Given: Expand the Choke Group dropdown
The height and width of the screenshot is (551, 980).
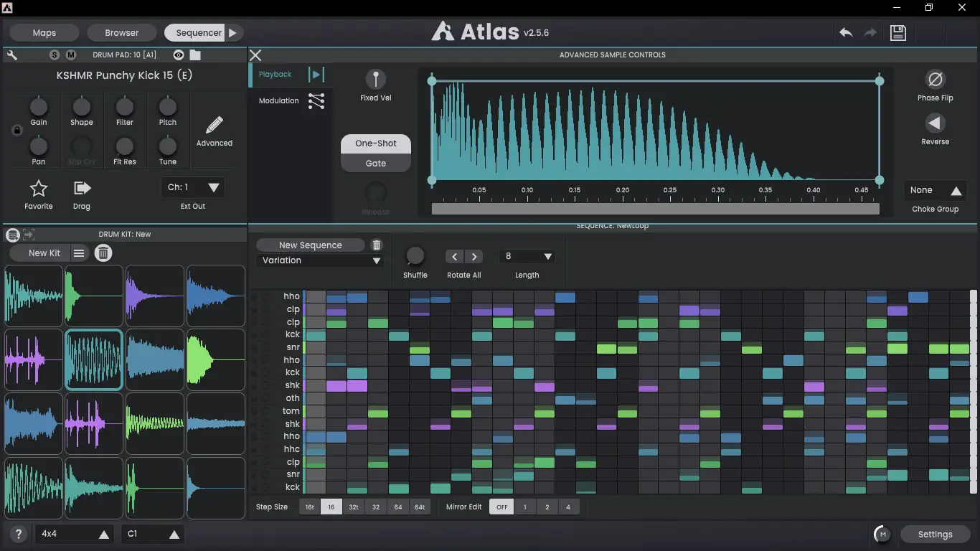Looking at the screenshot, I should (x=936, y=191).
